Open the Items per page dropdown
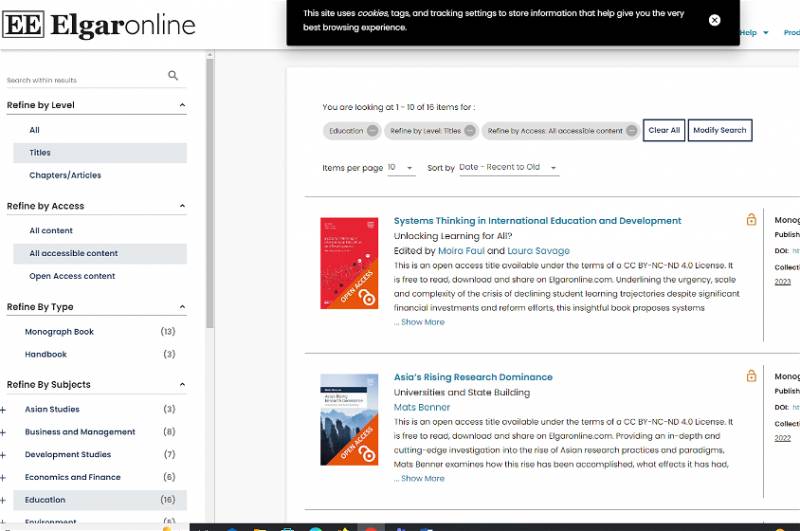Image resolution: width=800 pixels, height=531 pixels. (x=401, y=168)
